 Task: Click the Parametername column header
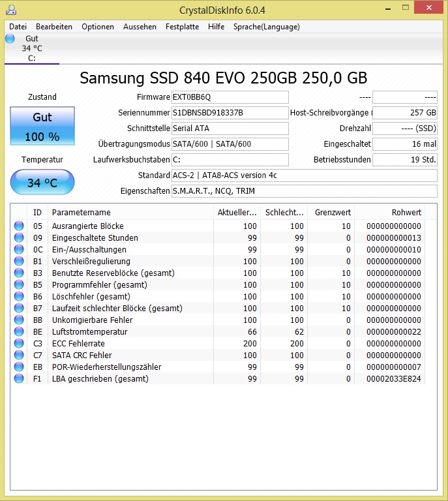(130, 213)
